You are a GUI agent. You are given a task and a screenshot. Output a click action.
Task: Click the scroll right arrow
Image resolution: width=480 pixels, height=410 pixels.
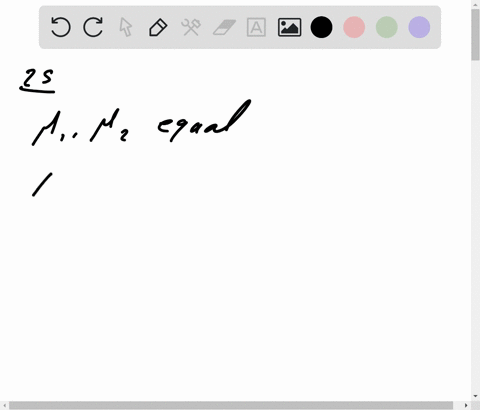(466, 405)
